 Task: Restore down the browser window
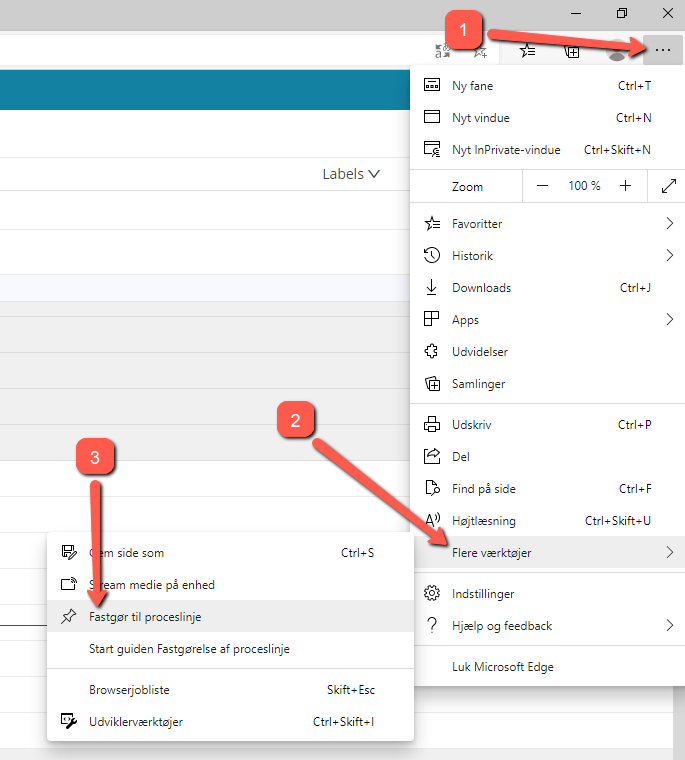621,14
